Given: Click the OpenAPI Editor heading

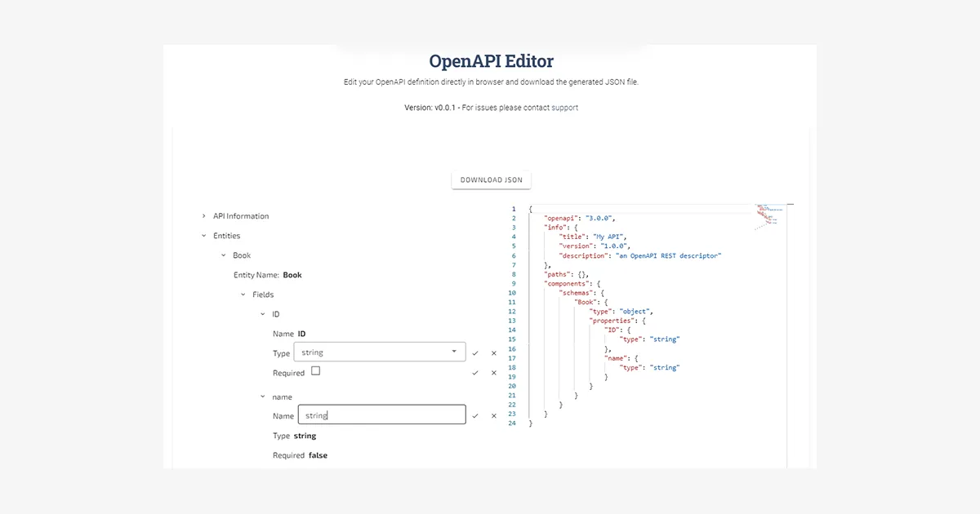Looking at the screenshot, I should (491, 61).
